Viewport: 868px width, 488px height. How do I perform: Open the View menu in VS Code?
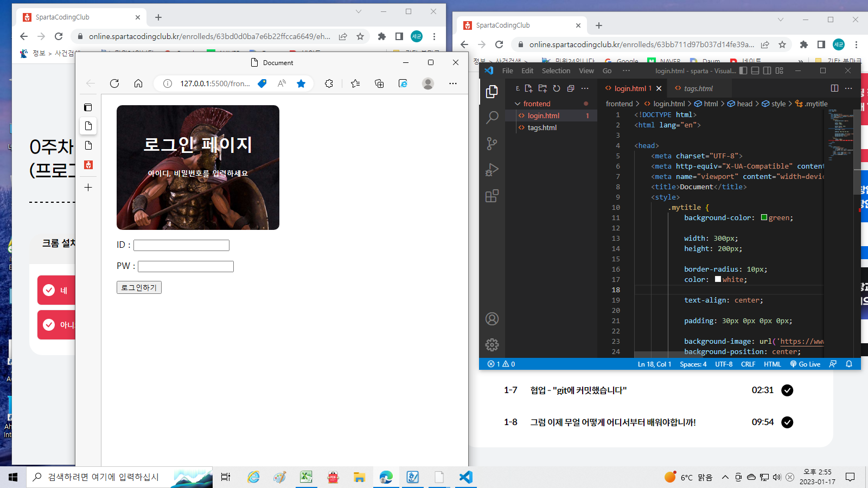coord(586,71)
